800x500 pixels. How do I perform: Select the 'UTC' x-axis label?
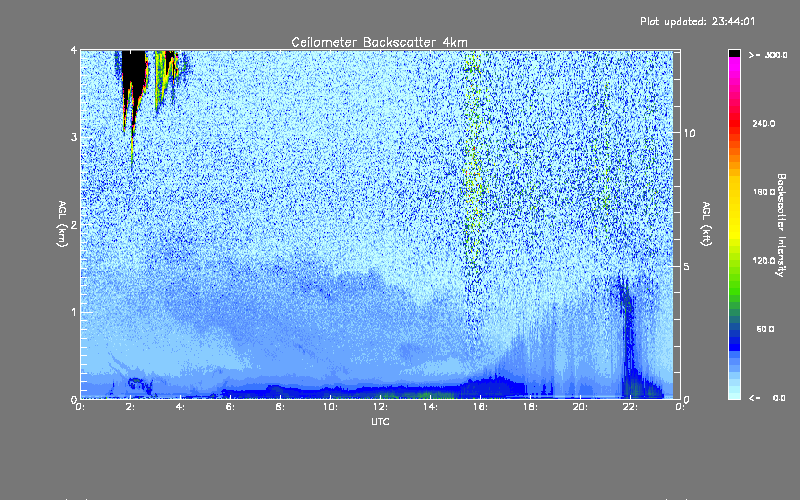tap(380, 421)
